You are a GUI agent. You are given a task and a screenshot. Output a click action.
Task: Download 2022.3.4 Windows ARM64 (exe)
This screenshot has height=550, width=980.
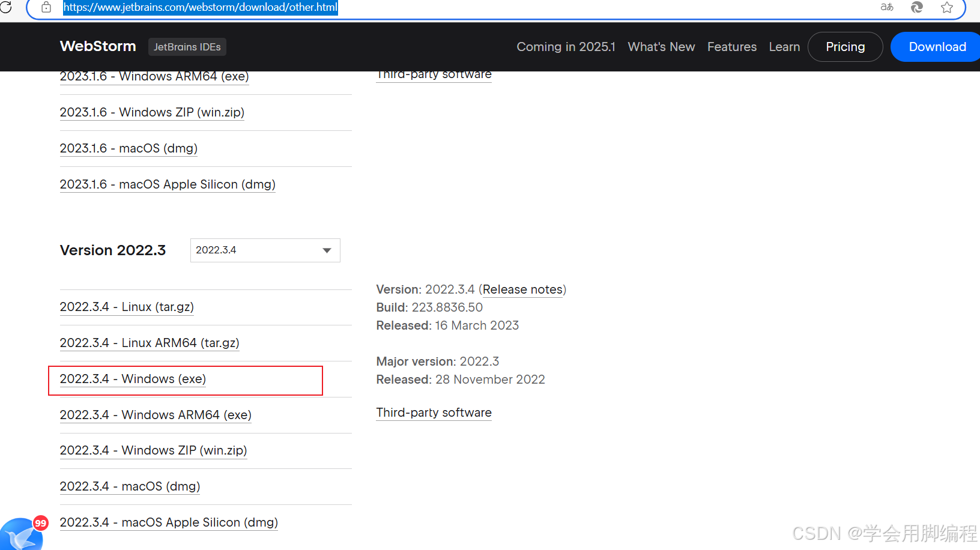coord(156,415)
